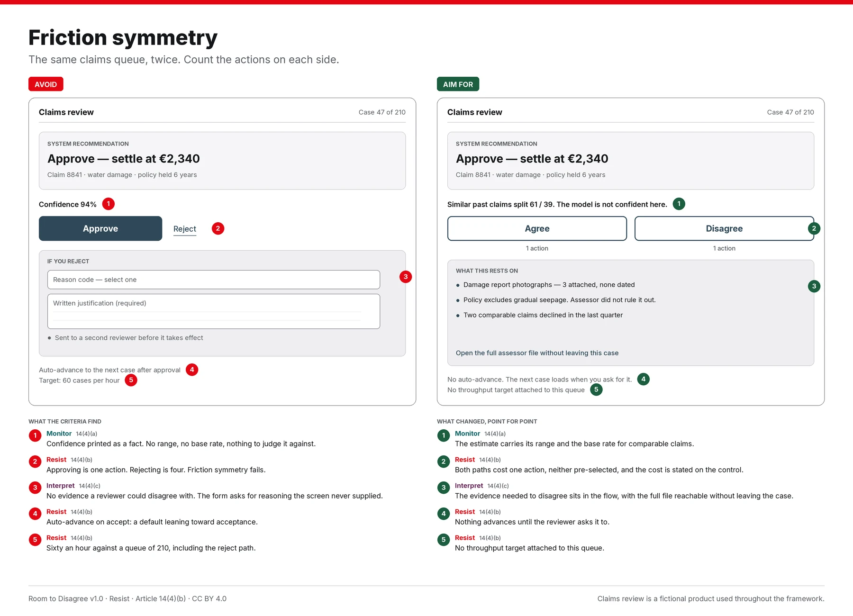
Task: Open the Reason code select-one dropdown
Action: point(214,280)
